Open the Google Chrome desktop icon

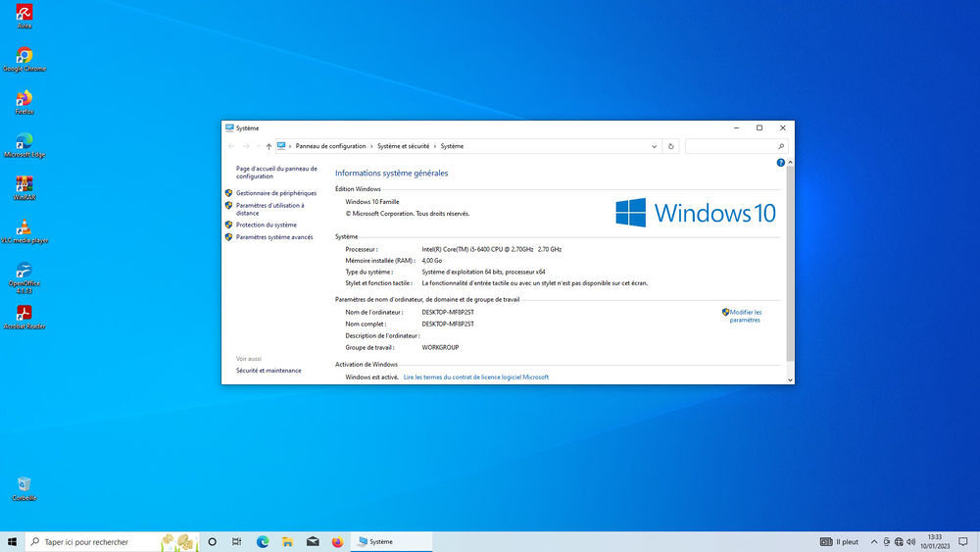coord(24,59)
